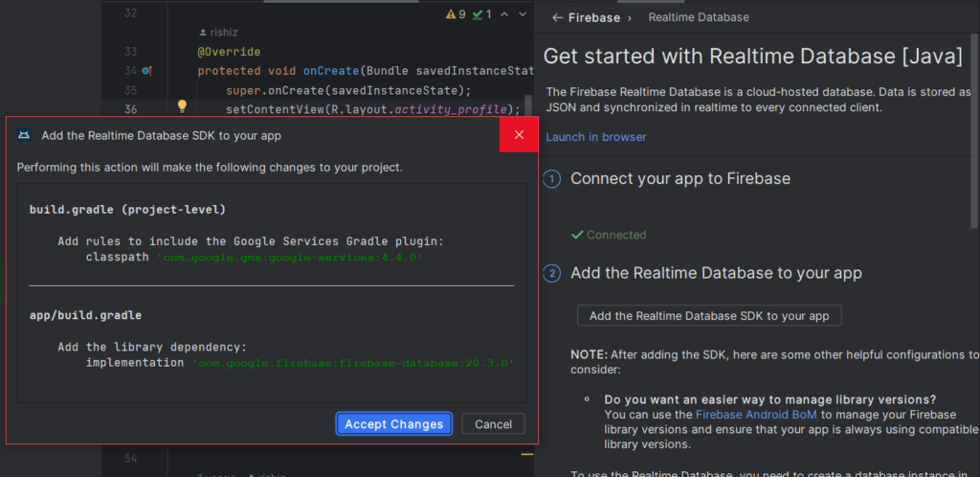980x477 pixels.
Task: Jump to previous highlighted error with up chevron
Action: [505, 14]
